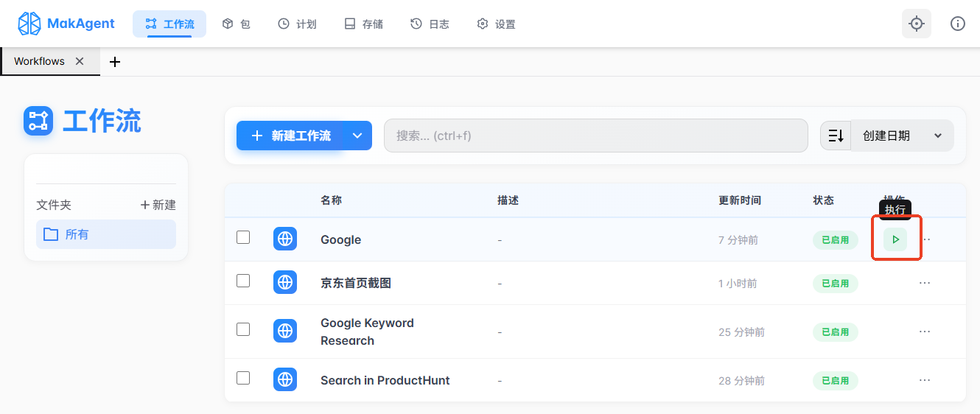The width and height of the screenshot is (980, 414).
Task: Expand the 新建工作流 dropdown arrow
Action: click(x=357, y=136)
